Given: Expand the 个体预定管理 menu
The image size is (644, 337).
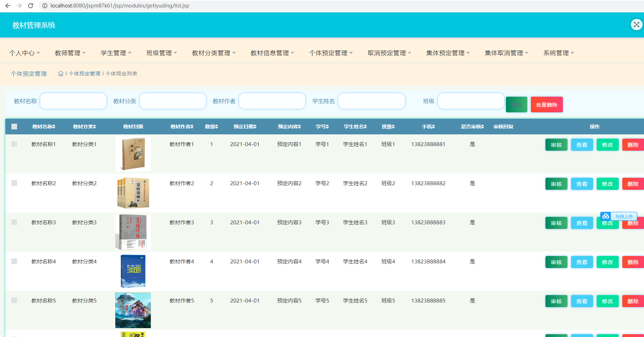Looking at the screenshot, I should 331,53.
